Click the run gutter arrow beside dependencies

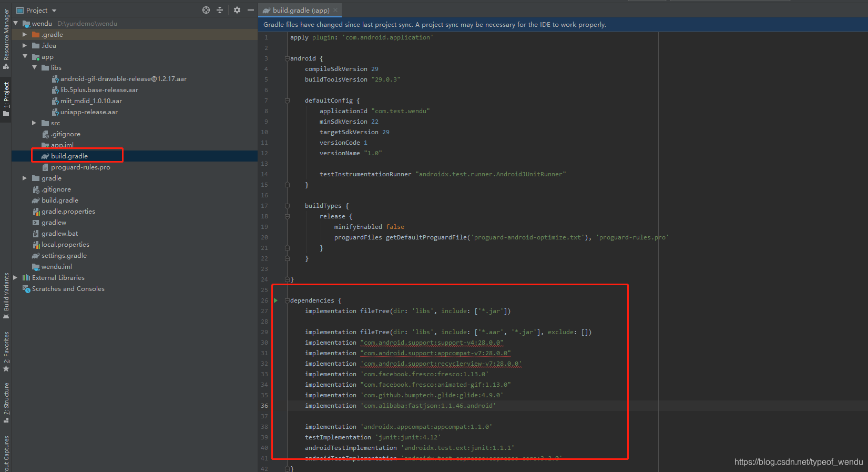pos(275,300)
